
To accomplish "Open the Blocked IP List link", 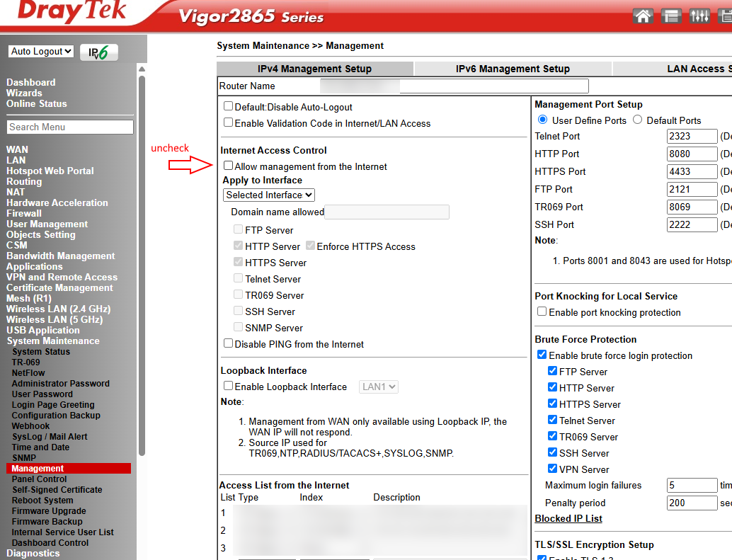I will [x=568, y=518].
